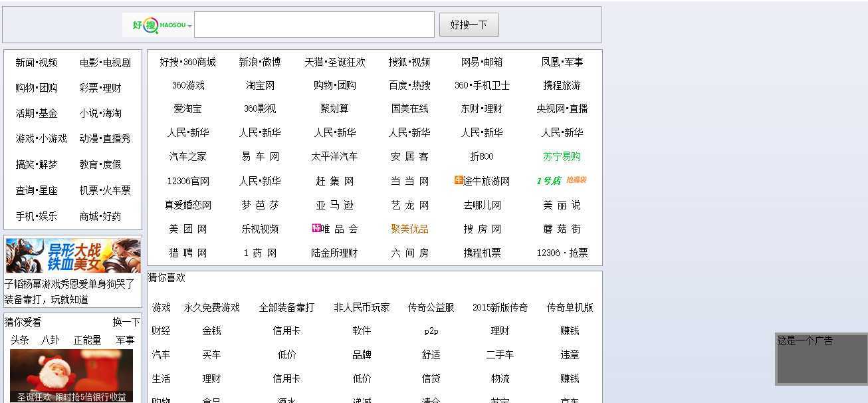This screenshot has width=868, height=403.
Task: Open the 活期·基金 category
Action: tap(37, 113)
